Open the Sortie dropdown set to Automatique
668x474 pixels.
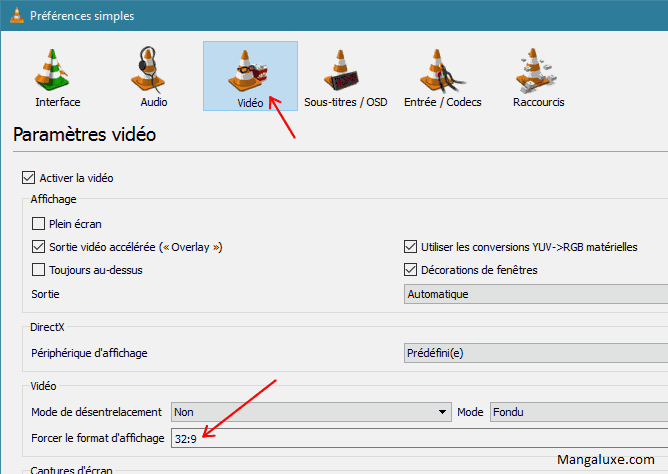click(534, 294)
